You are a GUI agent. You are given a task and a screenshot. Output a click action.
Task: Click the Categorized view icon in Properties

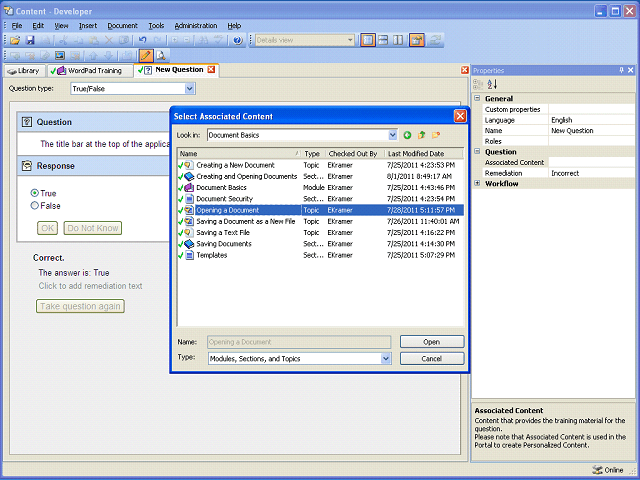(478, 84)
